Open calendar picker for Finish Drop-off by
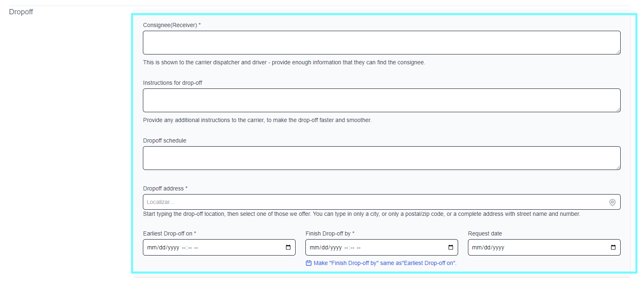 (451, 247)
